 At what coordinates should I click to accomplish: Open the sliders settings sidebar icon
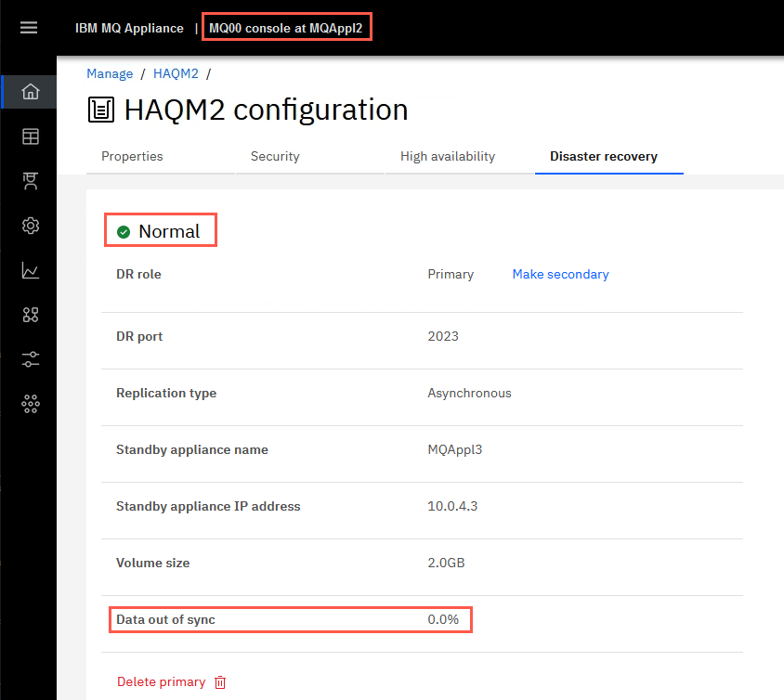pos(30,359)
